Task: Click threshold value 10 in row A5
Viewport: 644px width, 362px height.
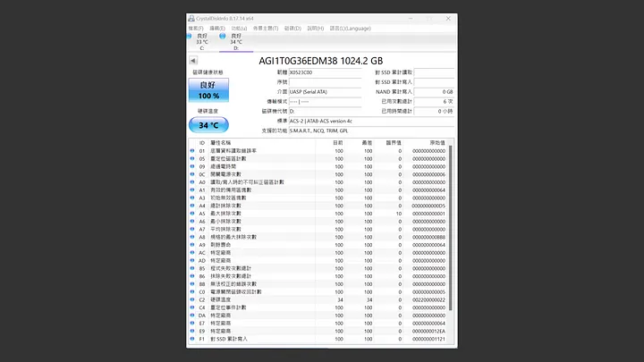Action: click(399, 214)
